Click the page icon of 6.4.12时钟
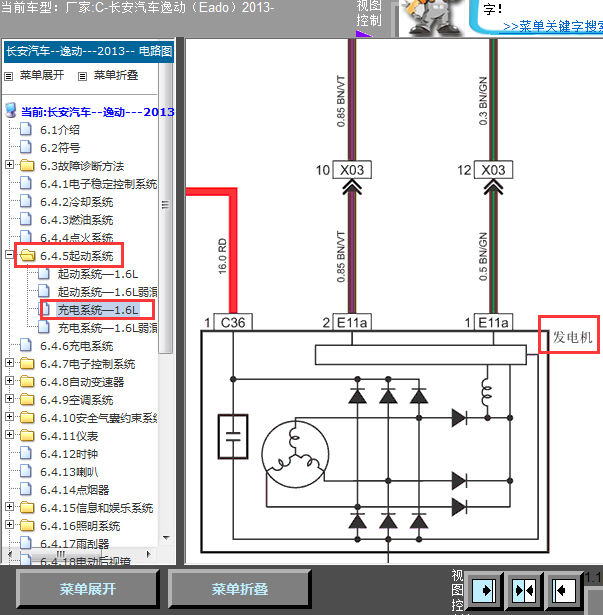This screenshot has width=603, height=615. [26, 454]
